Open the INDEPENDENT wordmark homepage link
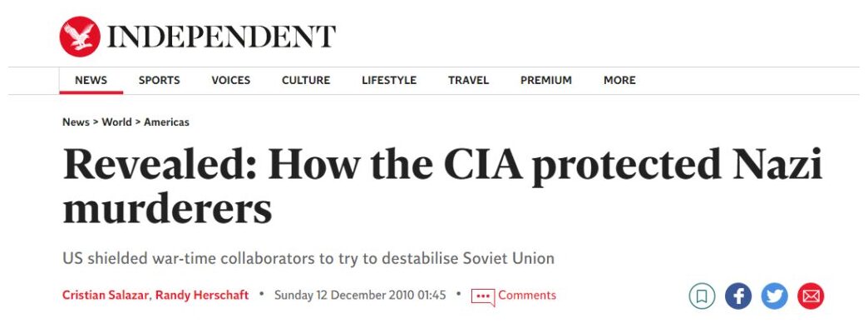Viewport: 868px width, 328px height. [x=221, y=37]
